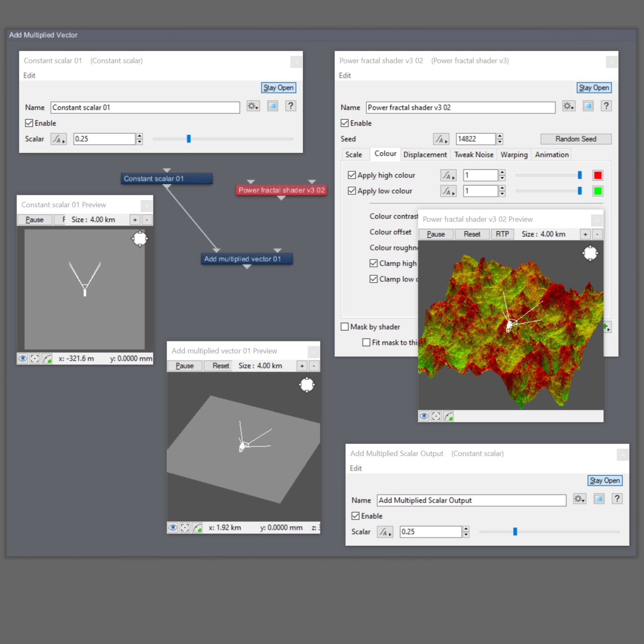Open animation button for Apply high colour
The image size is (644, 644).
[x=448, y=175]
